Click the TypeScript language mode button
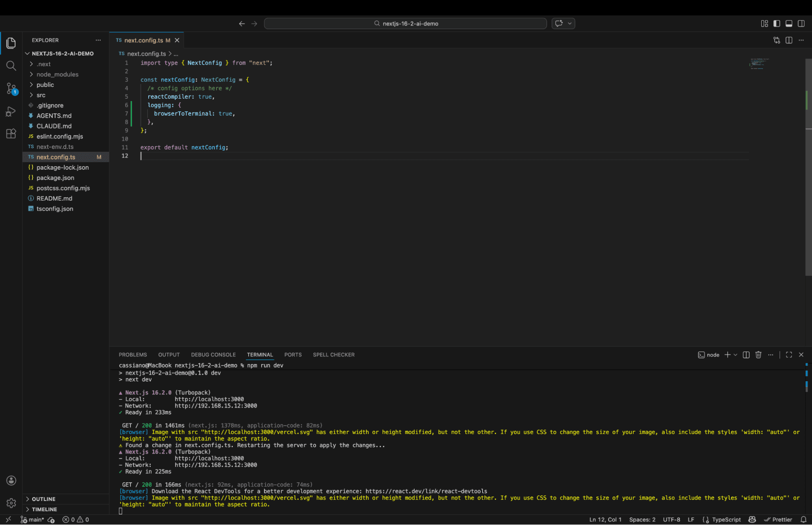This screenshot has height=525, width=812. pyautogui.click(x=726, y=519)
